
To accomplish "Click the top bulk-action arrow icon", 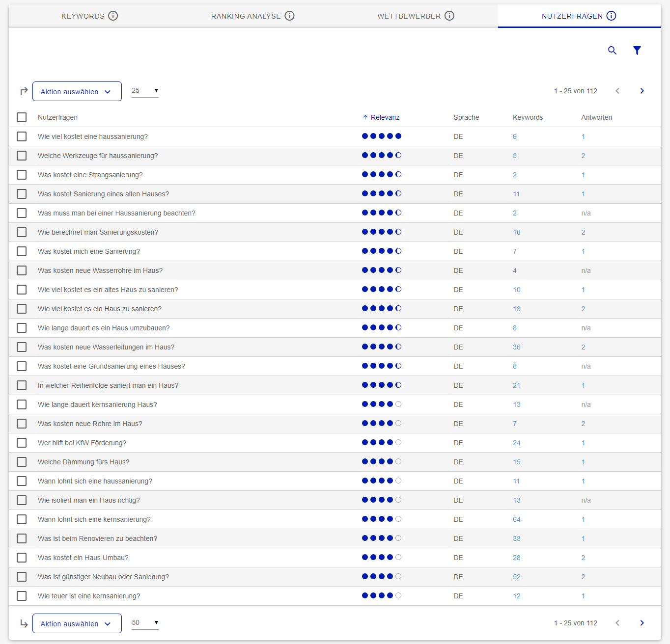I will (24, 91).
